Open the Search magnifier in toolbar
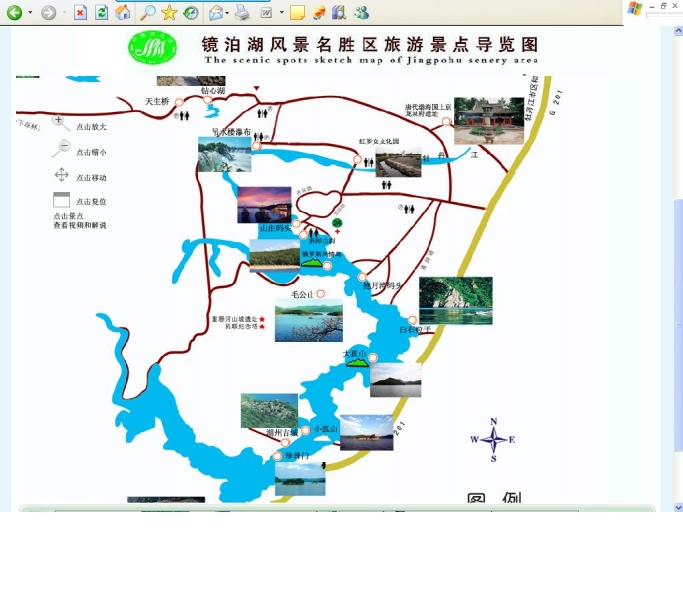The image size is (683, 600). point(147,13)
